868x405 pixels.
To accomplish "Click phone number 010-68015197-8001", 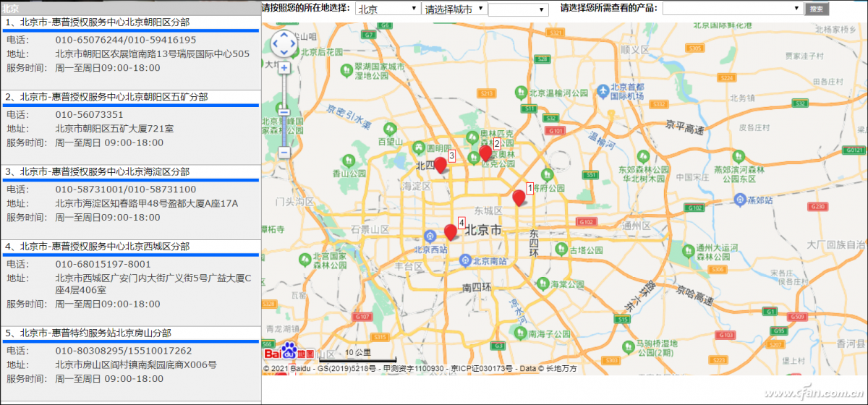I will 103,264.
